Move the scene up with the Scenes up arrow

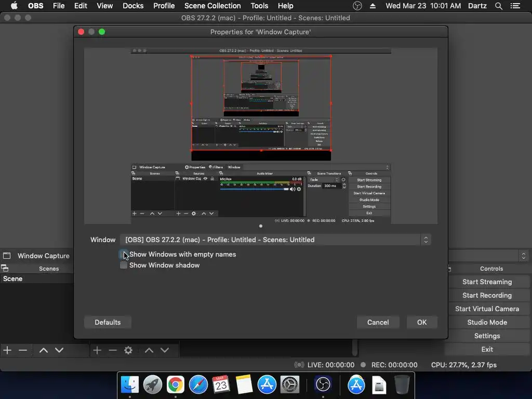click(44, 350)
